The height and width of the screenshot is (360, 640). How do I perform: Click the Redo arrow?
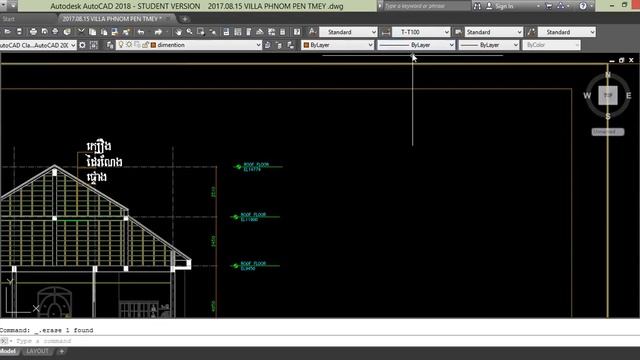(x=158, y=32)
